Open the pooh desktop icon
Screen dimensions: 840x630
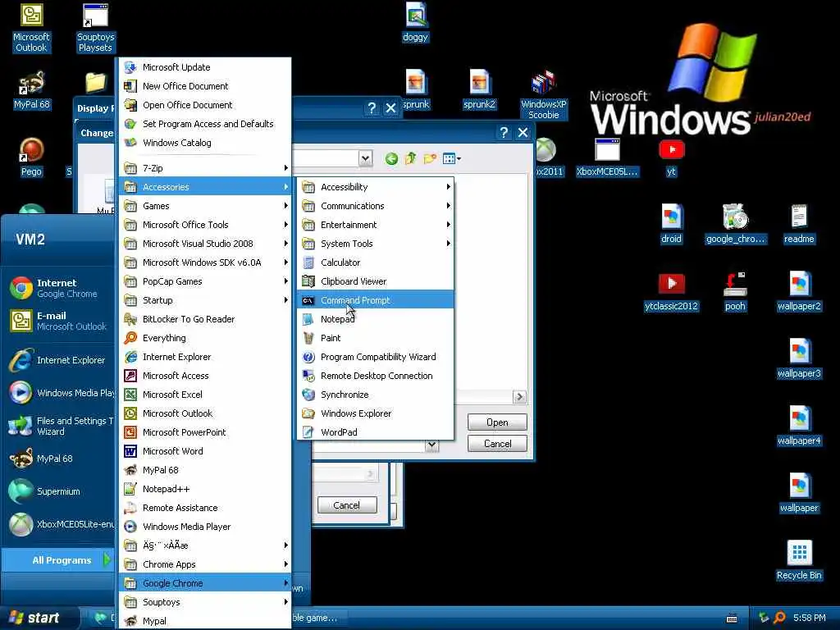point(735,291)
